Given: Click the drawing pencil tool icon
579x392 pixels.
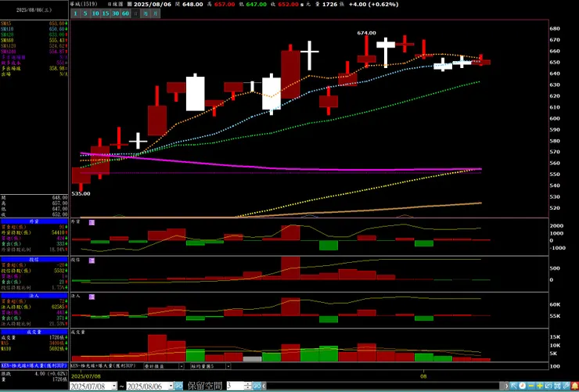Looking at the screenshot, I should pyautogui.click(x=566, y=386).
